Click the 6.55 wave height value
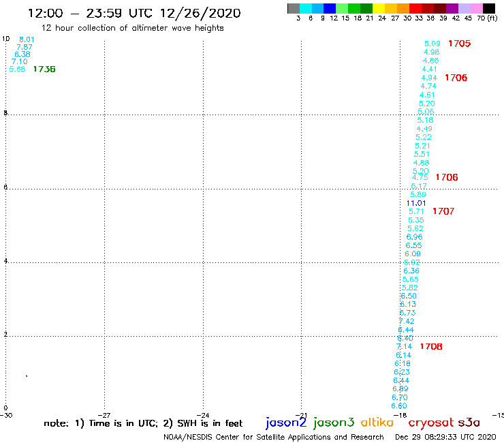The height and width of the screenshot is (443, 504). click(413, 245)
